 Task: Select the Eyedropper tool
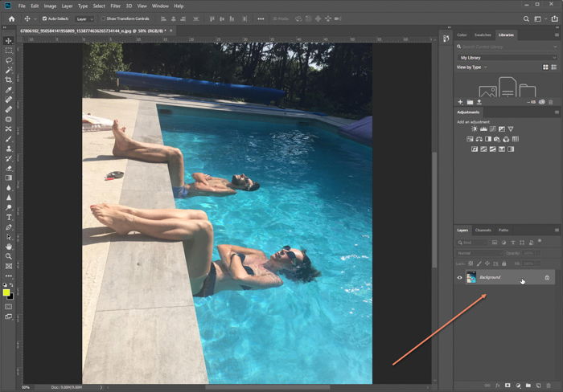(9, 90)
